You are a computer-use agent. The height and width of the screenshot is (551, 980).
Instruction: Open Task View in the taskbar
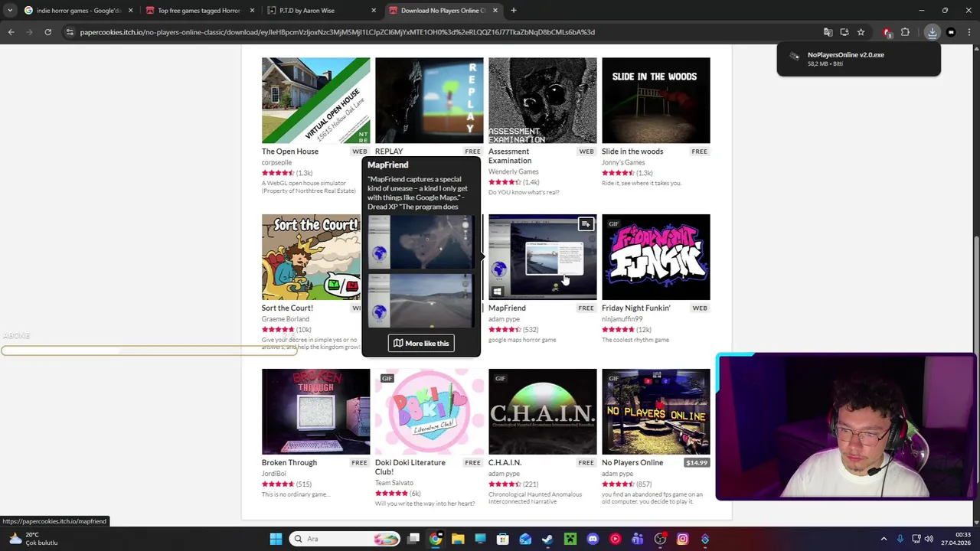(x=413, y=539)
